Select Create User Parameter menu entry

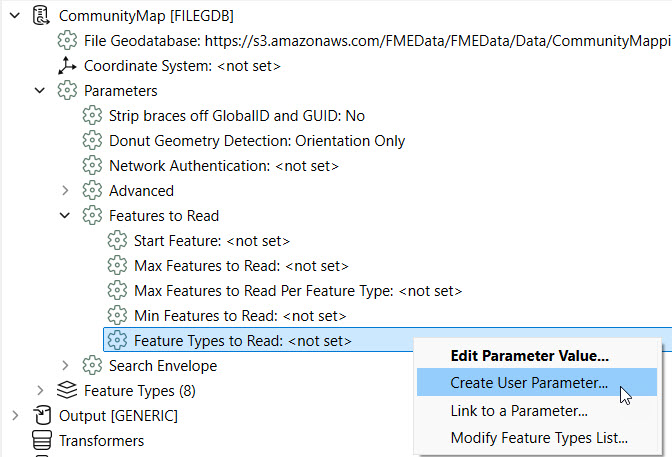pyautogui.click(x=529, y=383)
